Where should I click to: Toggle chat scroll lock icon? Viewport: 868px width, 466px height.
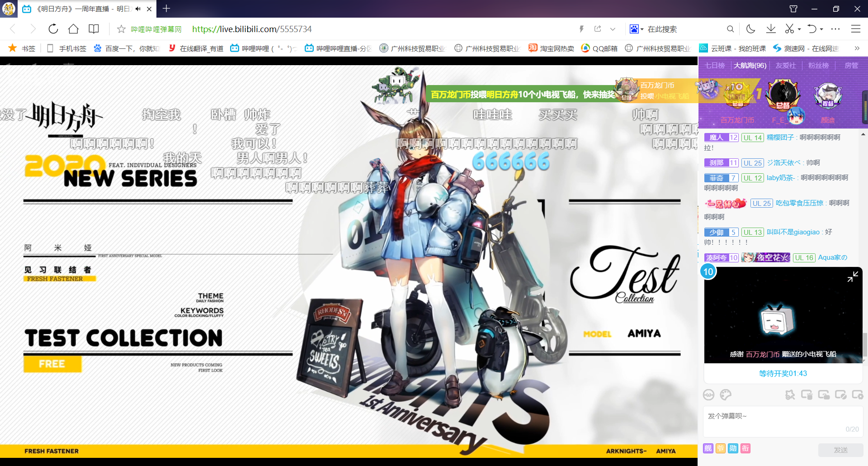click(x=824, y=395)
